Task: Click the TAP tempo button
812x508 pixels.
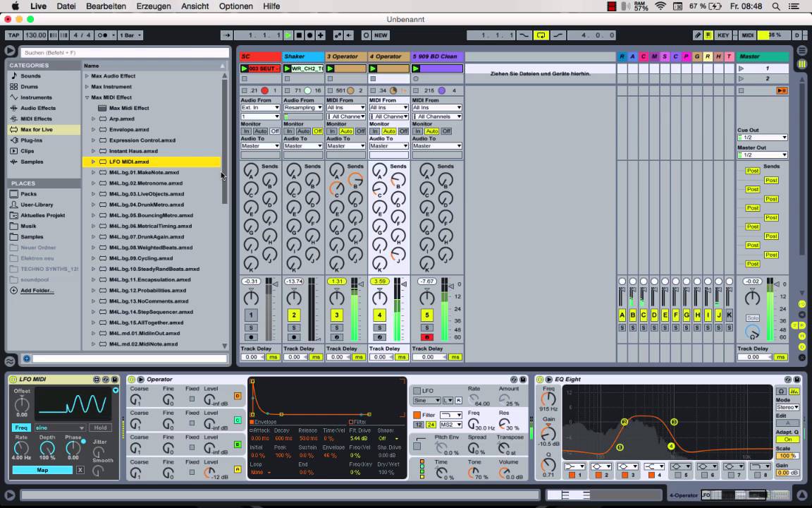Action: (x=13, y=35)
